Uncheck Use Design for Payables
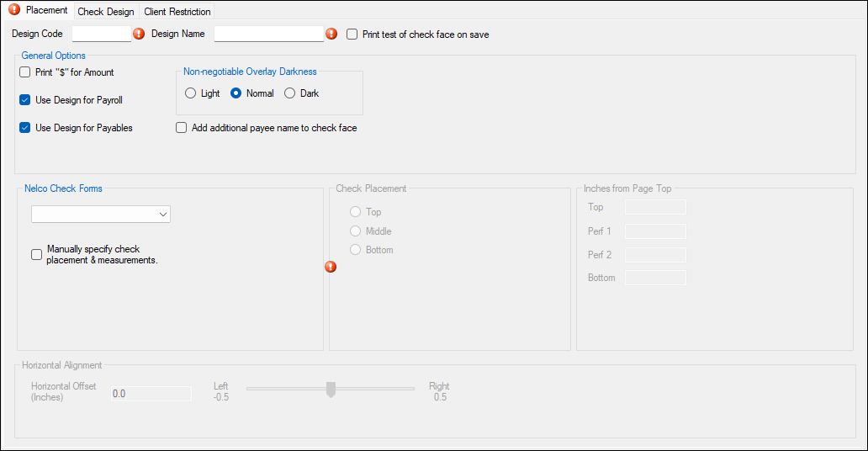 tap(25, 128)
